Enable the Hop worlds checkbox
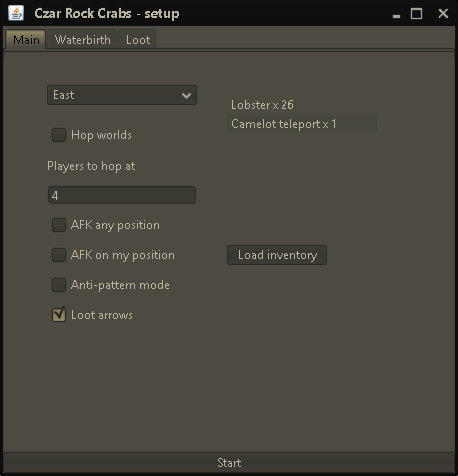Image resolution: width=458 pixels, height=476 pixels. click(x=59, y=135)
